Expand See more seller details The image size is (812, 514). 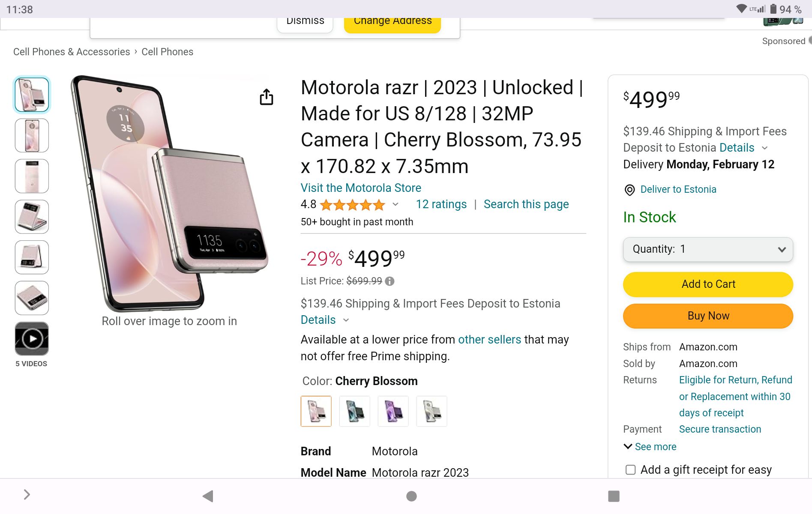click(x=650, y=447)
